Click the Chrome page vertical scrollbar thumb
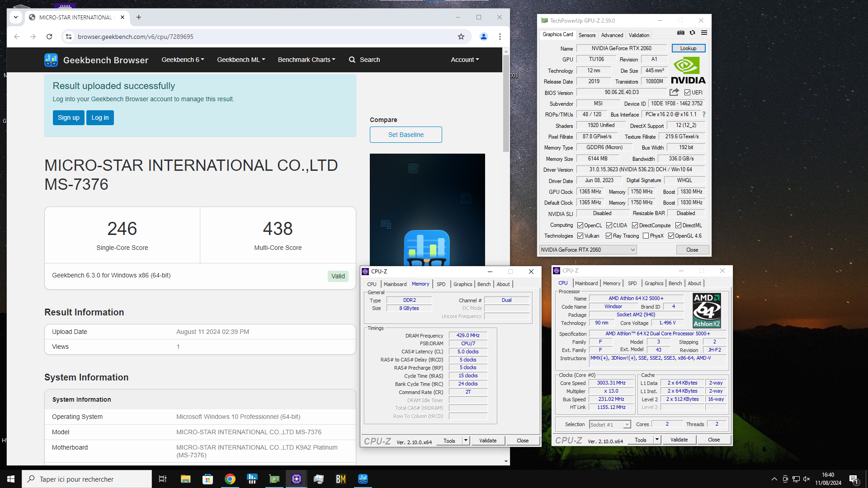 tap(506, 103)
